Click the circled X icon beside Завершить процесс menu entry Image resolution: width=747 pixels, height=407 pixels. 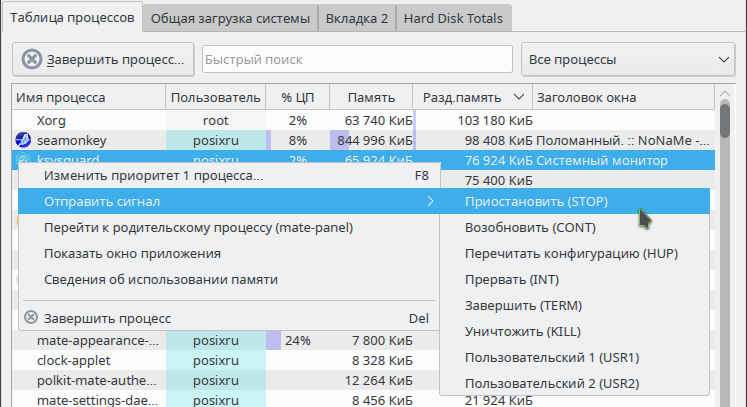[x=31, y=317]
